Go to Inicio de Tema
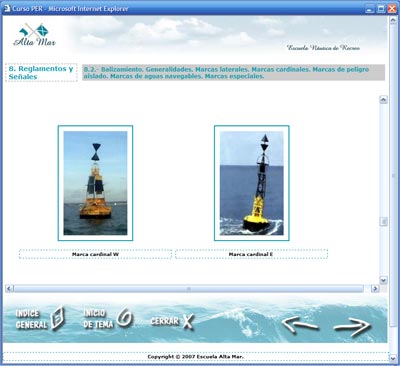400x366 pixels. pyautogui.click(x=107, y=318)
